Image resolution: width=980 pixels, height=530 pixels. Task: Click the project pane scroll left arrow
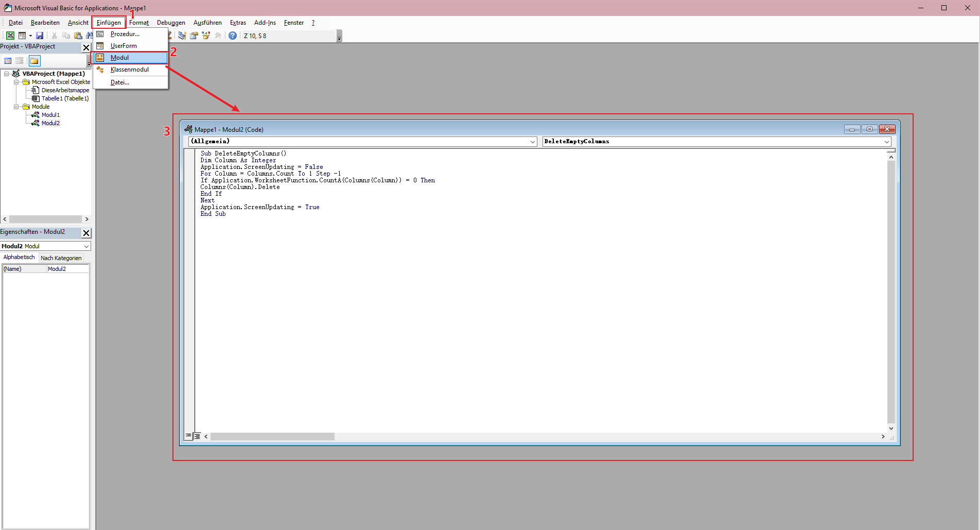tap(5, 219)
